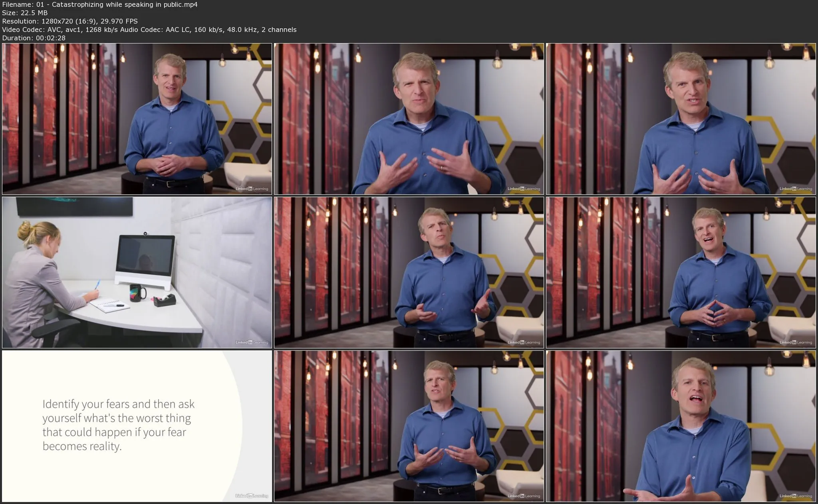Screen dimensions: 818x504
Task: Click the Filename line of video info
Action: [x=100, y=5]
